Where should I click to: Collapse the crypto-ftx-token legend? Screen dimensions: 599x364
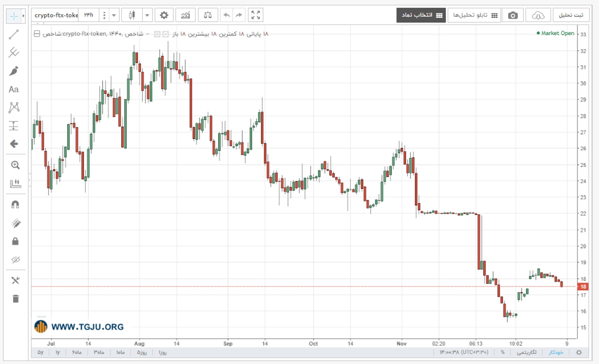click(37, 34)
